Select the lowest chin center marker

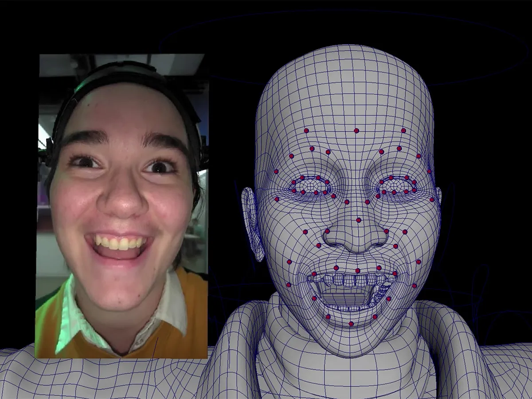point(351,324)
